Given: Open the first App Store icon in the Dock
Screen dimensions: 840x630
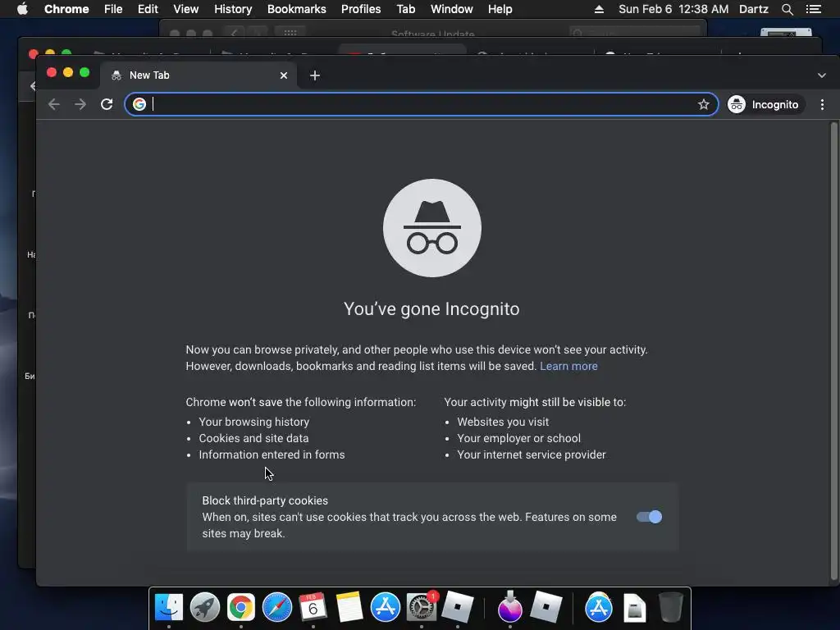Looking at the screenshot, I should pyautogui.click(x=386, y=608).
